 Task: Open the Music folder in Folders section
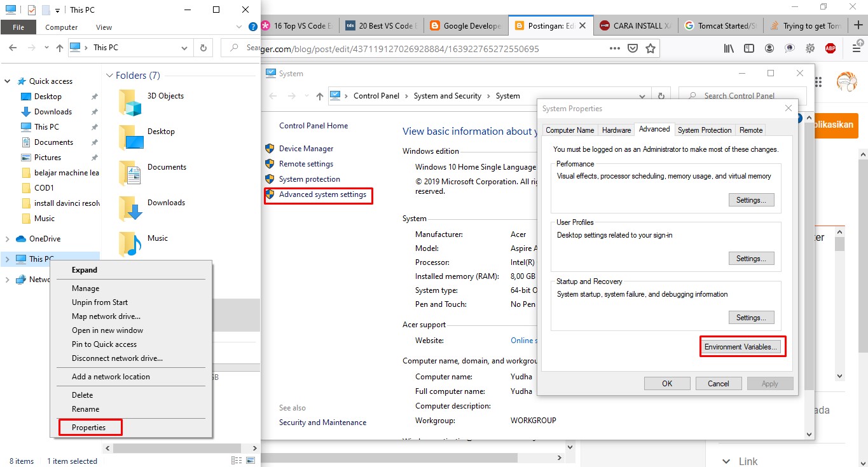158,238
